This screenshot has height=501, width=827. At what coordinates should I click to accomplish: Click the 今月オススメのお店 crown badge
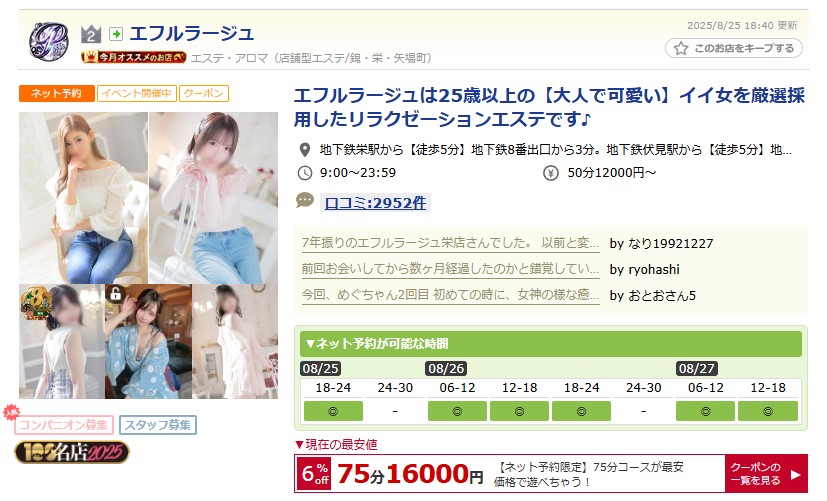pos(134,57)
